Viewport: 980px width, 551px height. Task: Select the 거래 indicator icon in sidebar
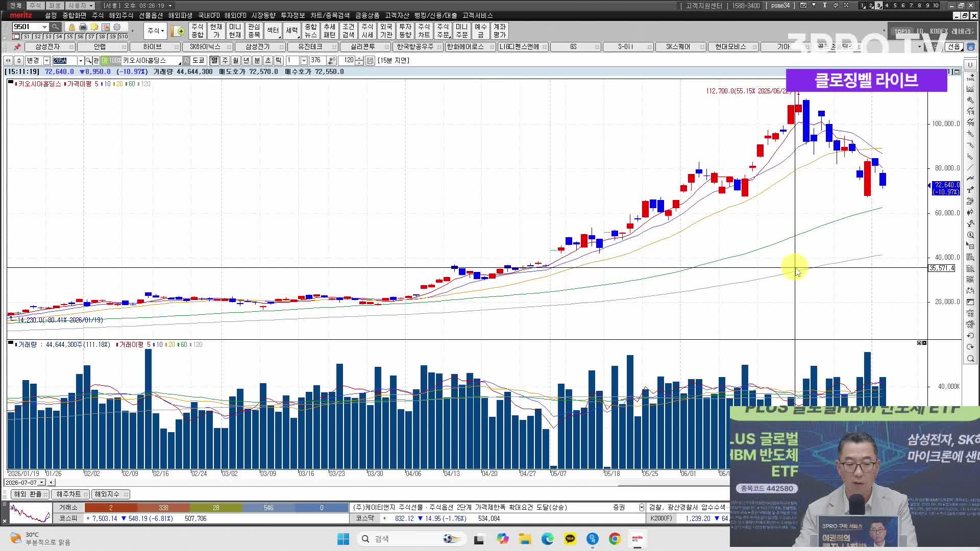point(970,122)
